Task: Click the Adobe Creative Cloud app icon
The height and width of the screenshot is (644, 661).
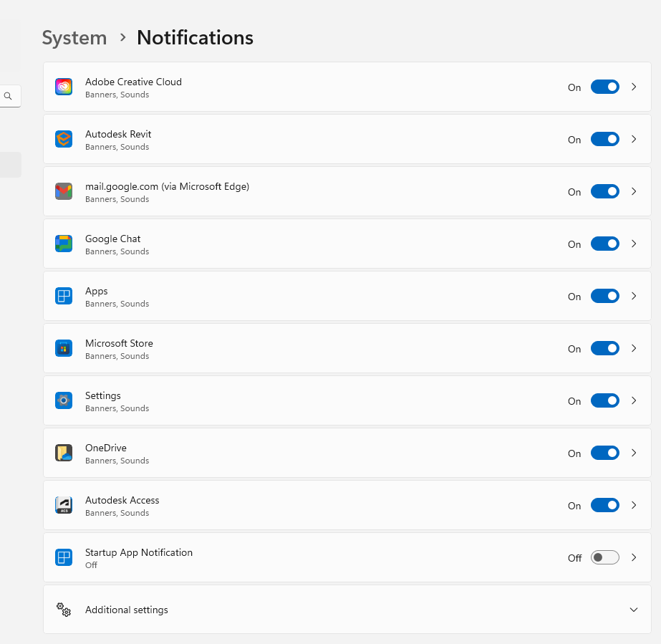Action: click(x=64, y=87)
